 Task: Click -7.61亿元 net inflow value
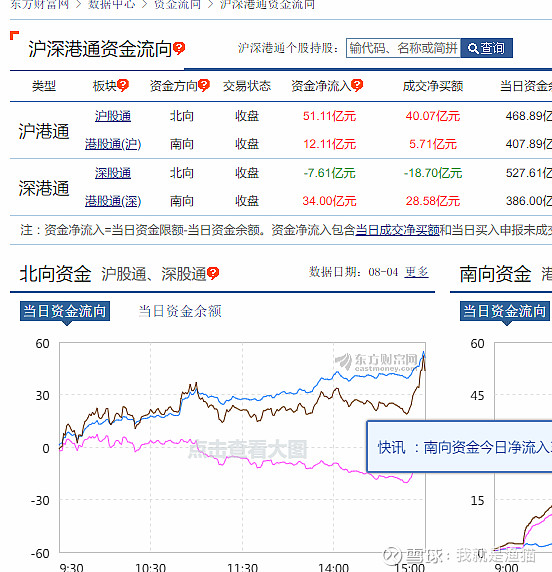(329, 173)
